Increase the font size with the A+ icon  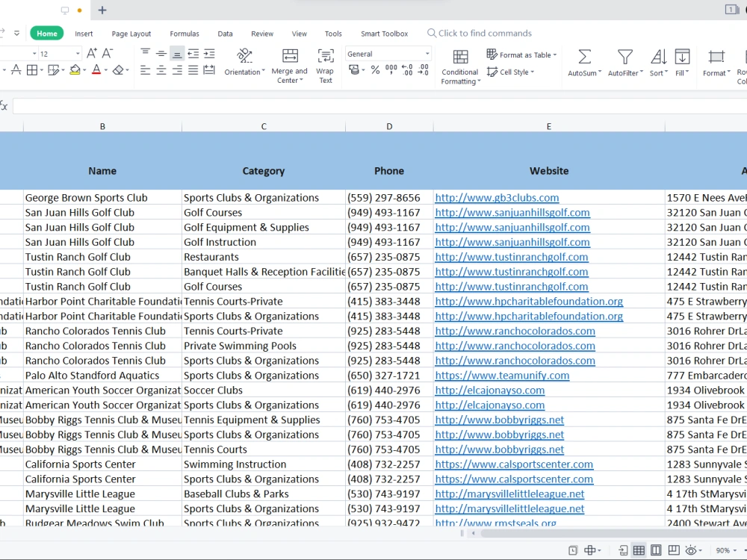point(91,53)
